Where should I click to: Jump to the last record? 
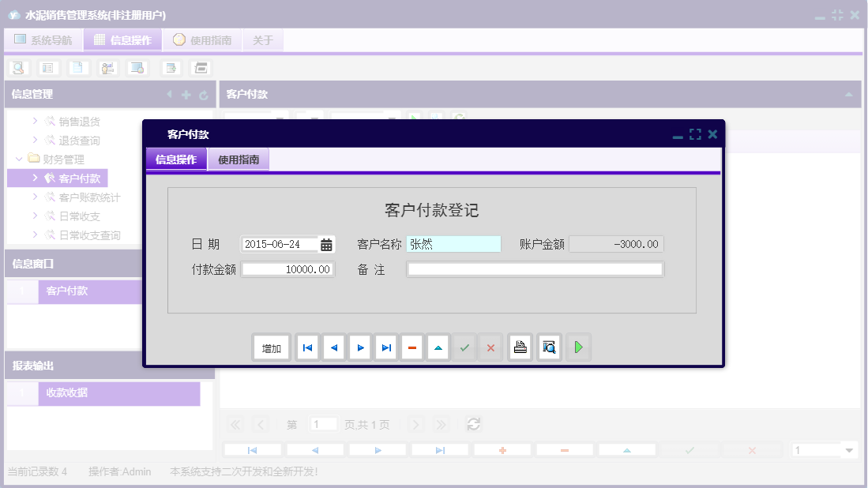coord(385,347)
